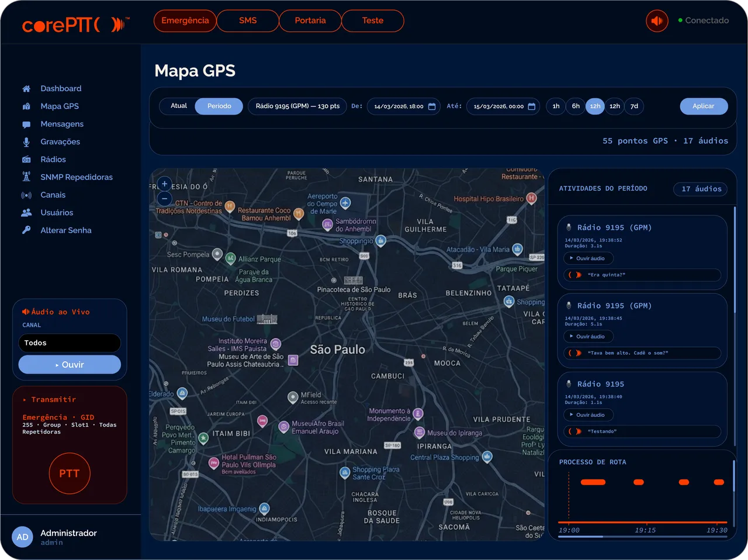Select Aeroporto do Campo de Marte marker

pos(345,203)
